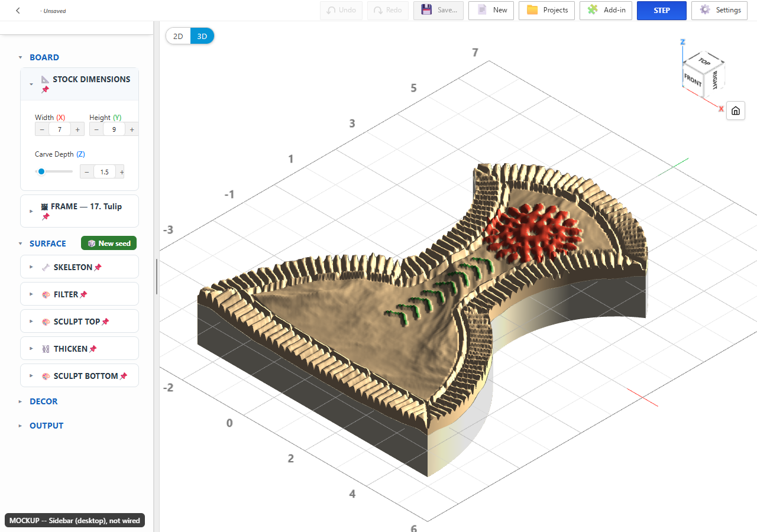Switch the viewport to 2D mode

click(x=178, y=36)
